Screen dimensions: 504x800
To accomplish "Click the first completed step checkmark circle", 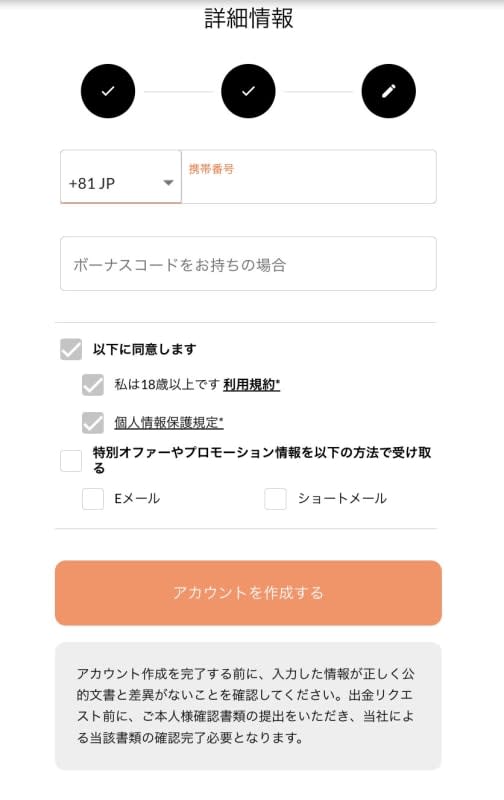I will tap(108, 91).
